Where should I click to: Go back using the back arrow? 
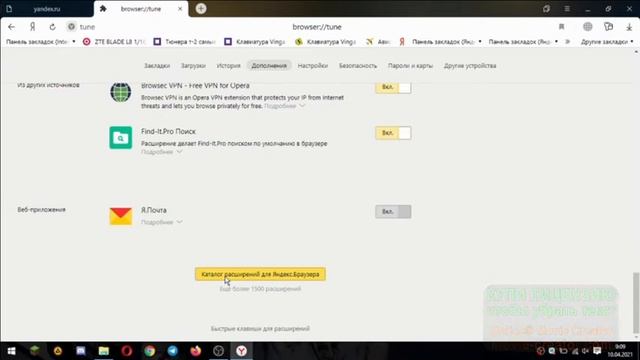coord(11,27)
